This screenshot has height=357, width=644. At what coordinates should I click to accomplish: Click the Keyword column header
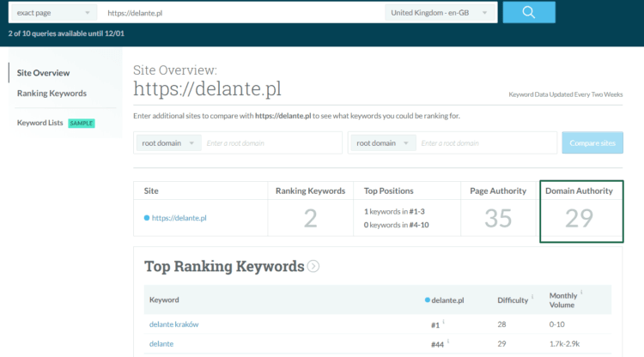(164, 300)
